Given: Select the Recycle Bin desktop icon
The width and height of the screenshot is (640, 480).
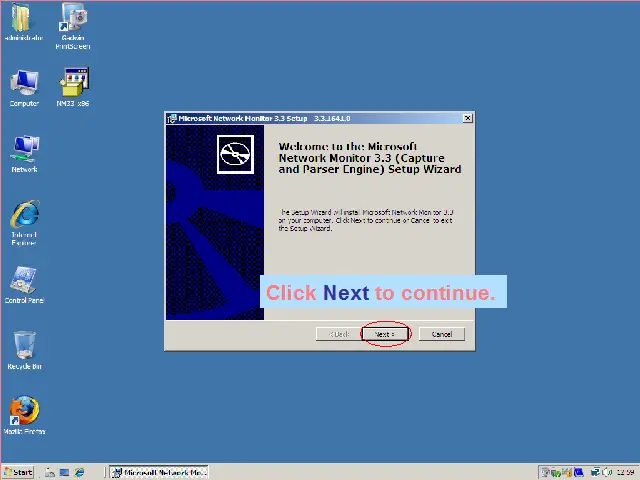Looking at the screenshot, I should (x=24, y=351).
